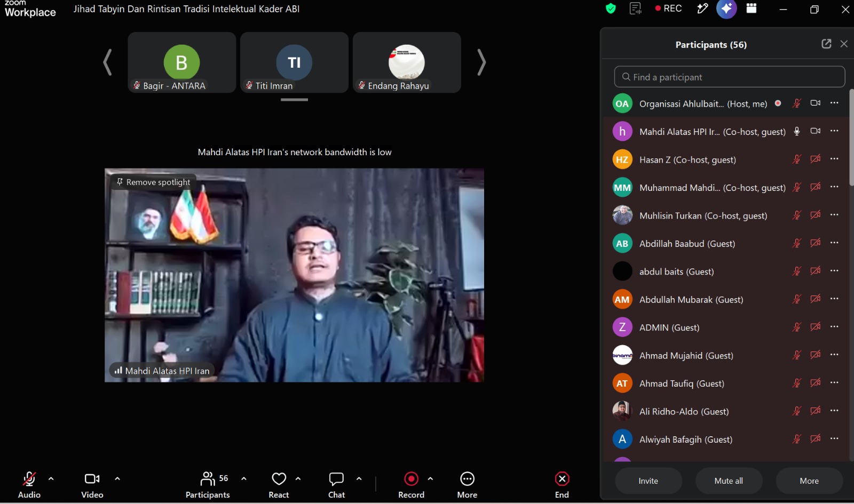
Task: Toggle Video camera in the toolbar
Action: [92, 485]
